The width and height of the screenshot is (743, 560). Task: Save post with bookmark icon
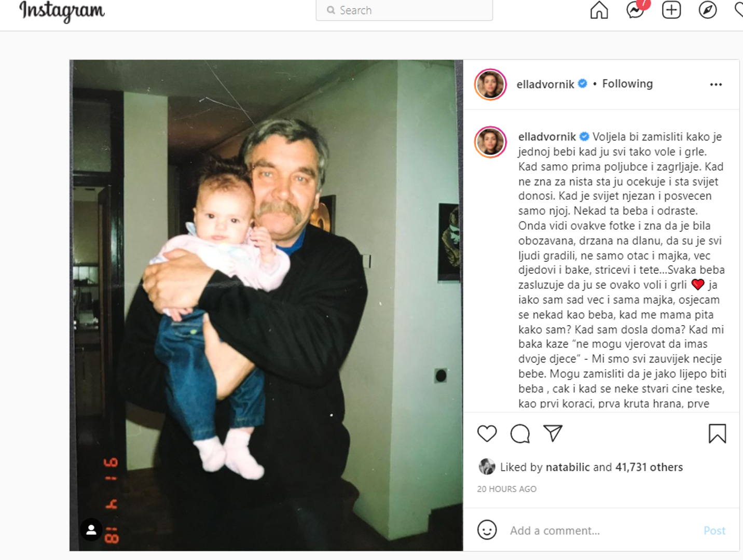click(x=718, y=433)
